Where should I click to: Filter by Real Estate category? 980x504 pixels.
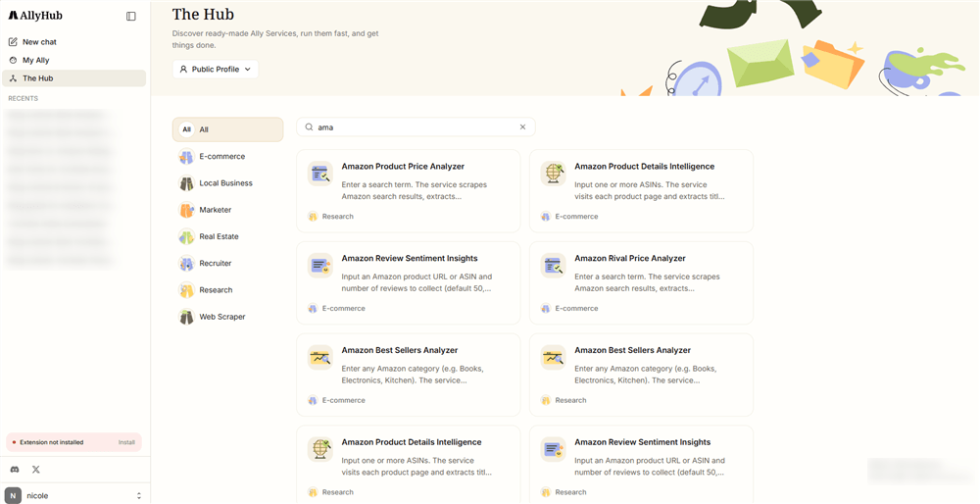coord(227,236)
